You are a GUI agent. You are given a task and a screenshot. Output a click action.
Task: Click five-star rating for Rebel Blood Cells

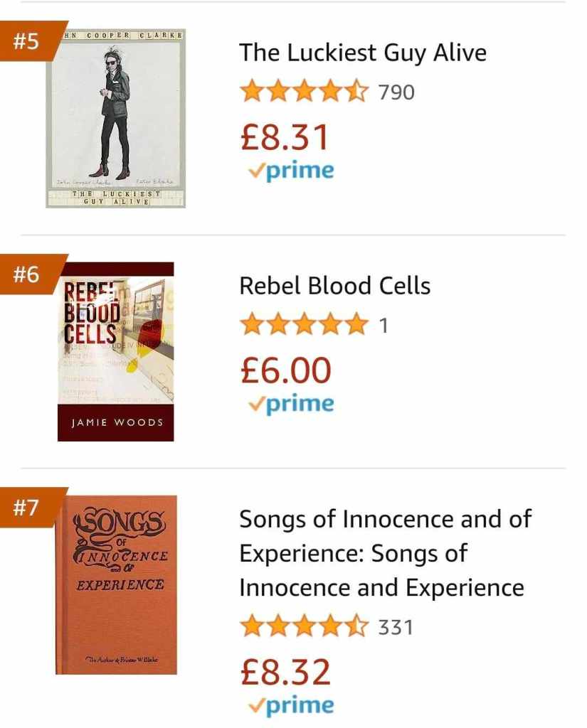(304, 326)
